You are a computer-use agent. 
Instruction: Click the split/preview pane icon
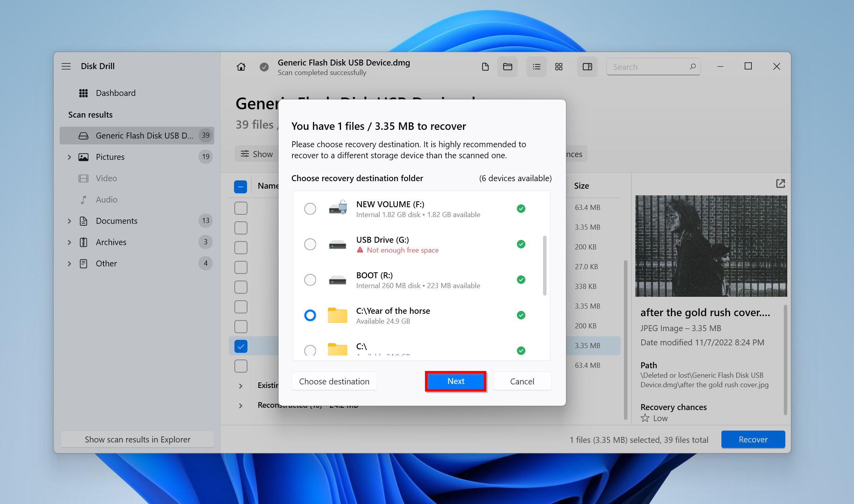[x=586, y=67]
